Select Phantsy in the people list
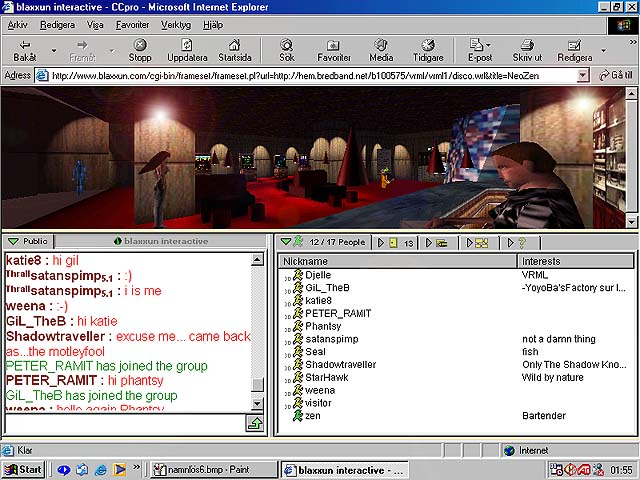The width and height of the screenshot is (640, 480). (323, 326)
